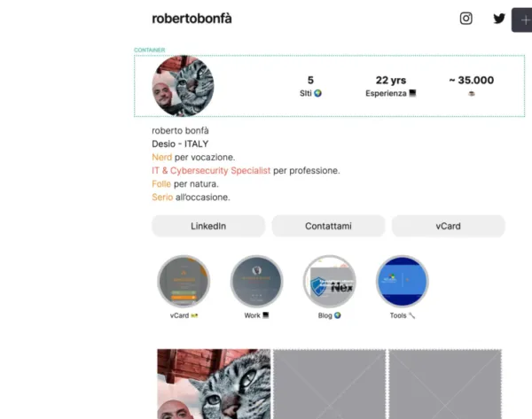Select the middle gray placeholder image
The width and height of the screenshot is (532, 419).
point(330,384)
